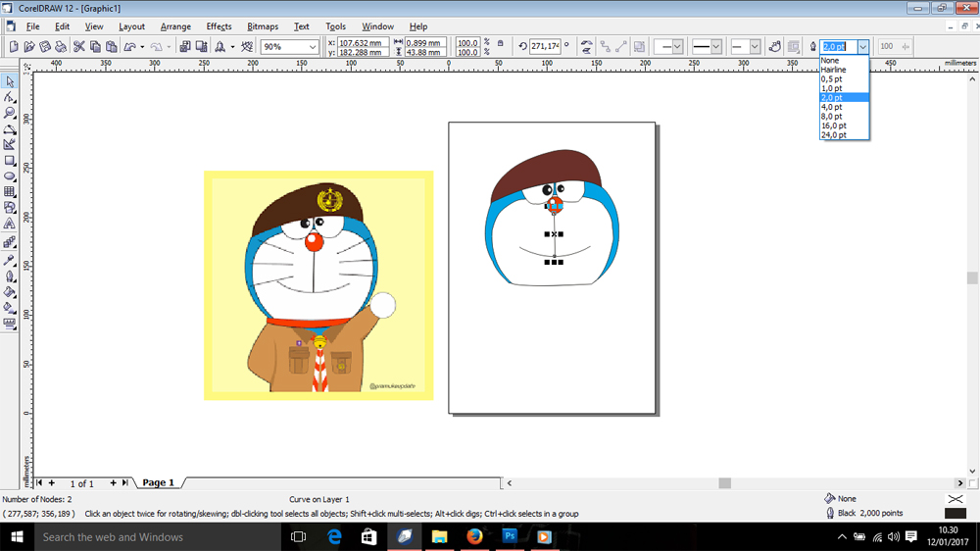Toggle the nonproportional scaling lock
980x551 pixels.
pyautogui.click(x=500, y=44)
